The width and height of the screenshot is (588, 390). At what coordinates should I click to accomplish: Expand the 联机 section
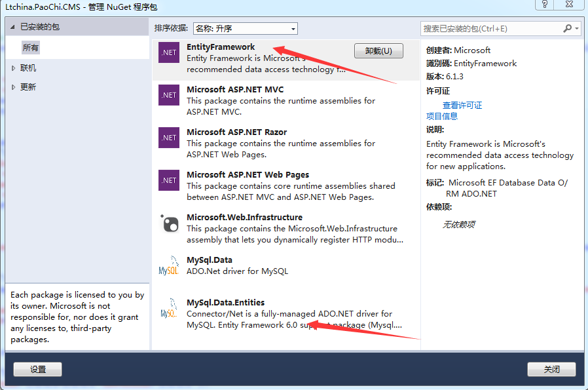[x=13, y=68]
